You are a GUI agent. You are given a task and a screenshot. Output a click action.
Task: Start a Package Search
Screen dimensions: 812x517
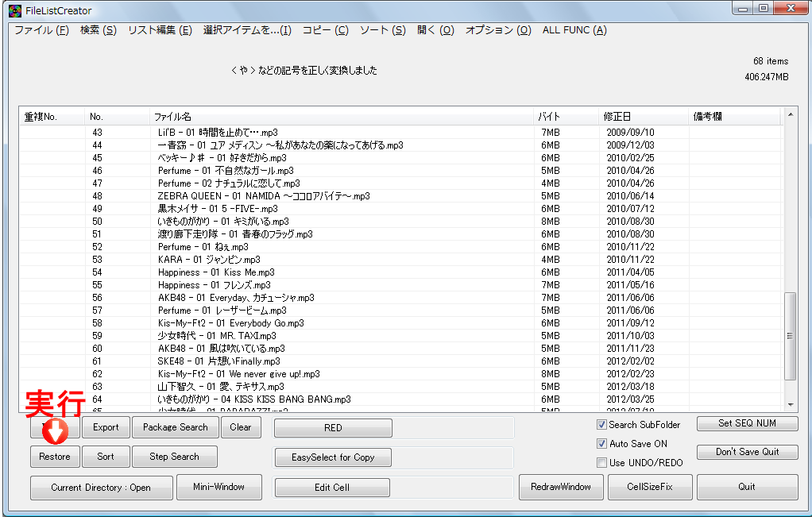(175, 426)
